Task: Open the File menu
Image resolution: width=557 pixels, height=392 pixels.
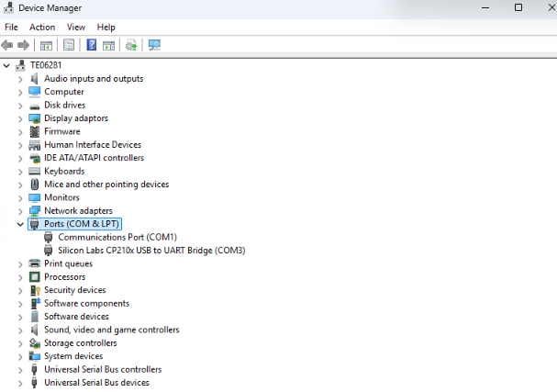Action: coord(11,28)
